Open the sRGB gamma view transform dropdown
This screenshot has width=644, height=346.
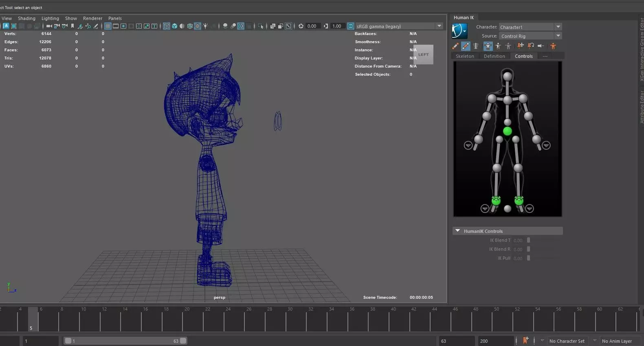(399, 26)
